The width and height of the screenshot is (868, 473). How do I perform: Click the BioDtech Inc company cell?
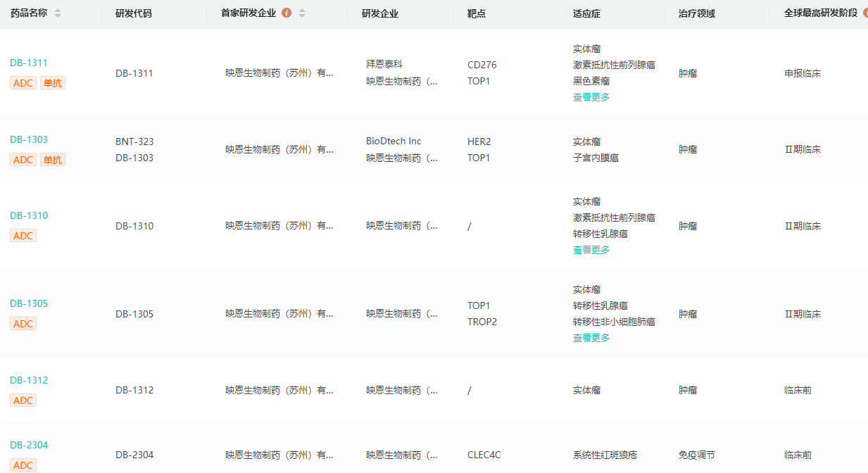pos(394,141)
